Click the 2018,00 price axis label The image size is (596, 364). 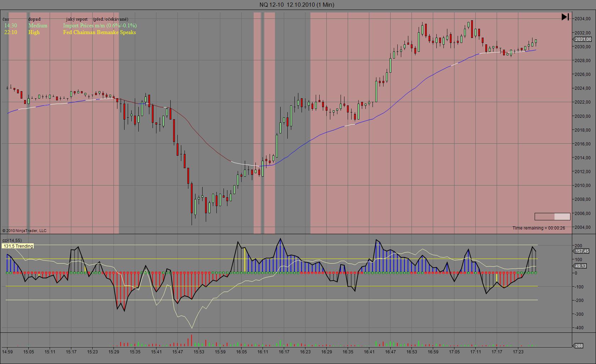coord(583,130)
